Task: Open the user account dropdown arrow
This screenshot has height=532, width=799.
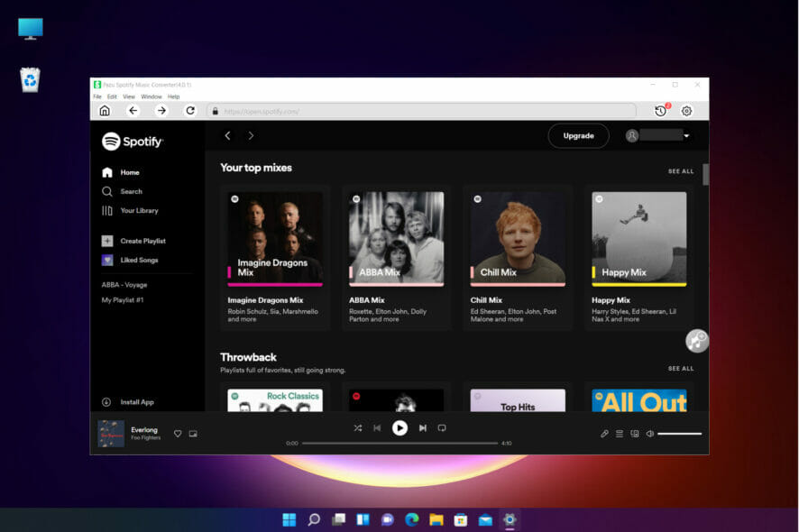Action: (686, 135)
